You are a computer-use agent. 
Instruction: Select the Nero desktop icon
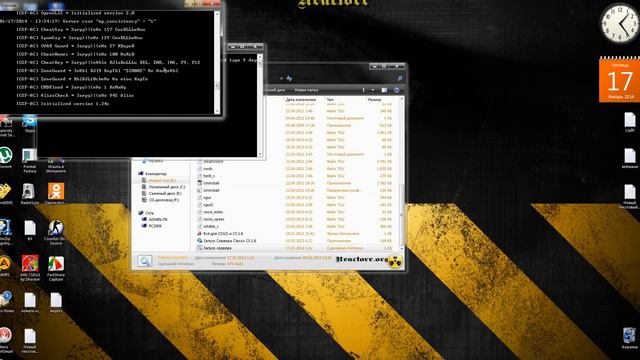pyautogui.click(x=5, y=340)
